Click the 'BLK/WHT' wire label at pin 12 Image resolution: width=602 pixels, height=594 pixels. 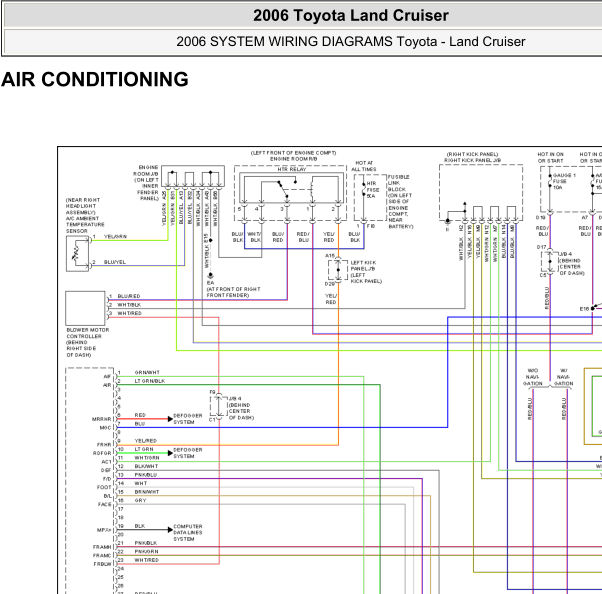146,466
